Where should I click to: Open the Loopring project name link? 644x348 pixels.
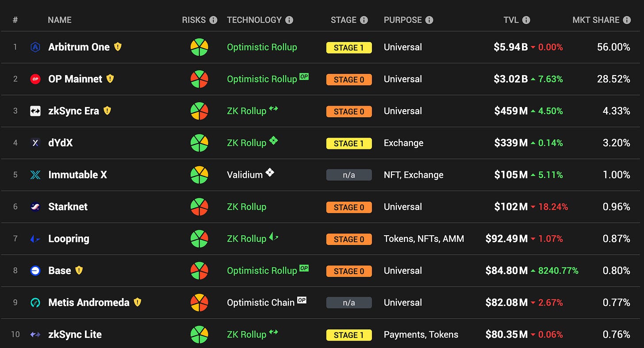pos(69,239)
